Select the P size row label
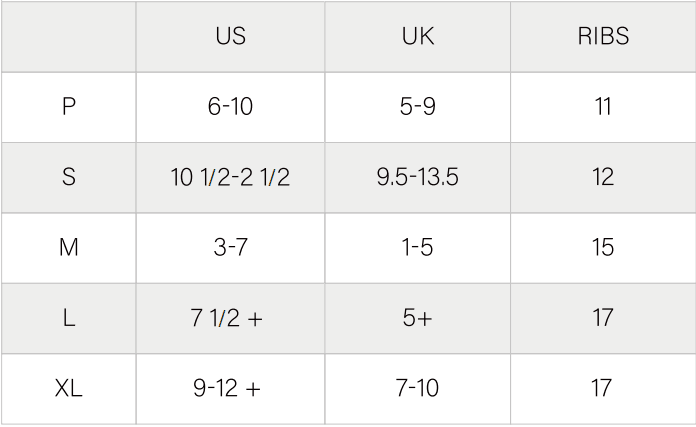696x427 pixels. coord(69,107)
